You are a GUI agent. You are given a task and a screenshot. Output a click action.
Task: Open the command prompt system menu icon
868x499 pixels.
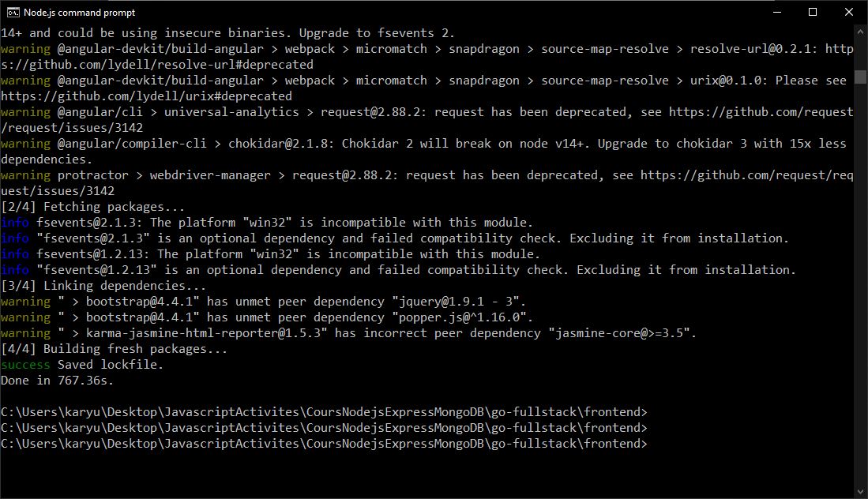13,12
